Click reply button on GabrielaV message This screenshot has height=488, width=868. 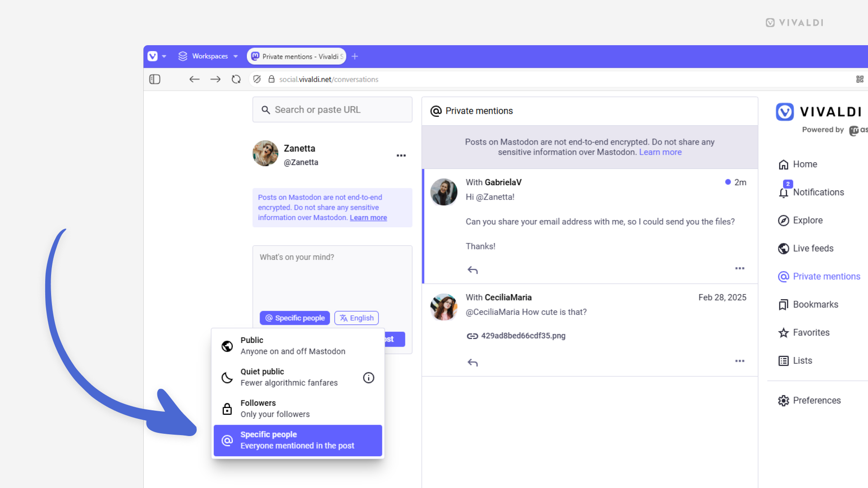[472, 270]
